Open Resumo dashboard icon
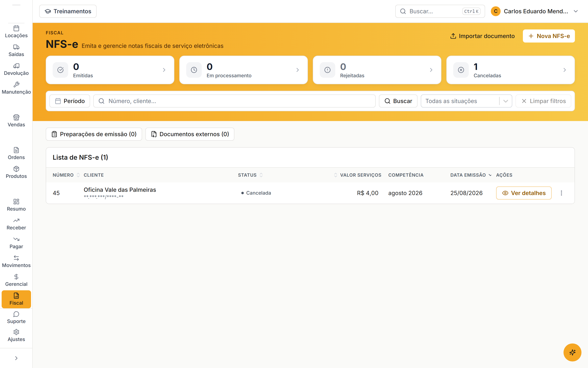Viewport: 588px width, 368px height. [16, 202]
